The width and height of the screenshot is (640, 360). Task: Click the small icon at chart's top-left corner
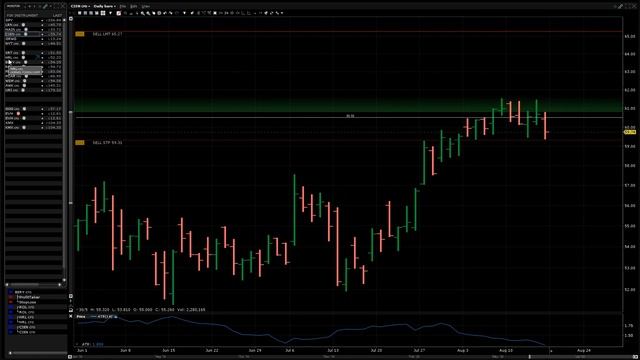pyautogui.click(x=71, y=19)
